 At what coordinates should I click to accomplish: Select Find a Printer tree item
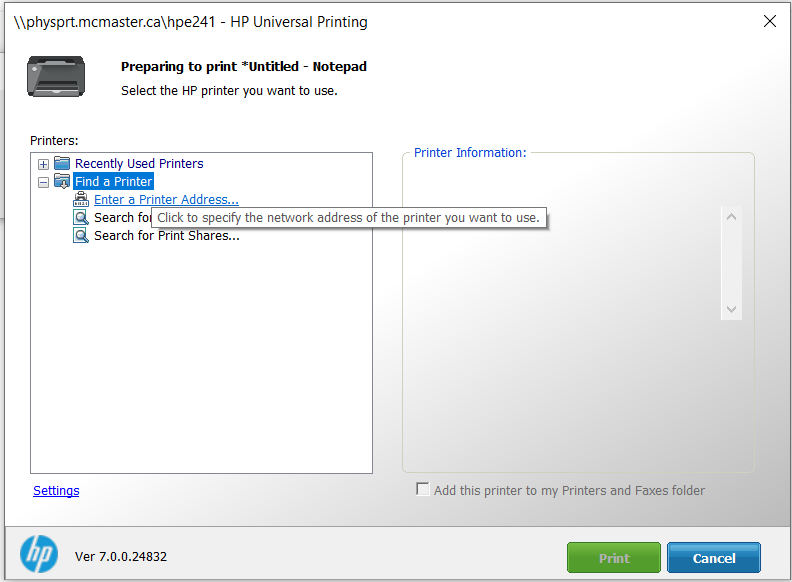point(114,182)
